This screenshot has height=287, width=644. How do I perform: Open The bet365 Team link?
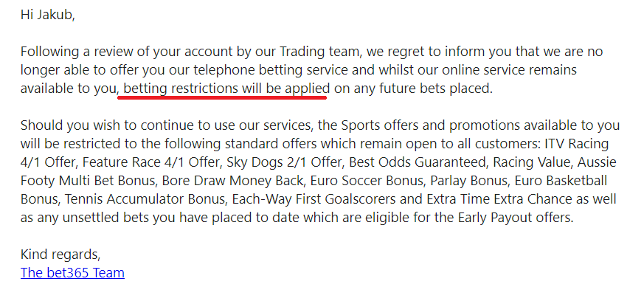pos(72,273)
